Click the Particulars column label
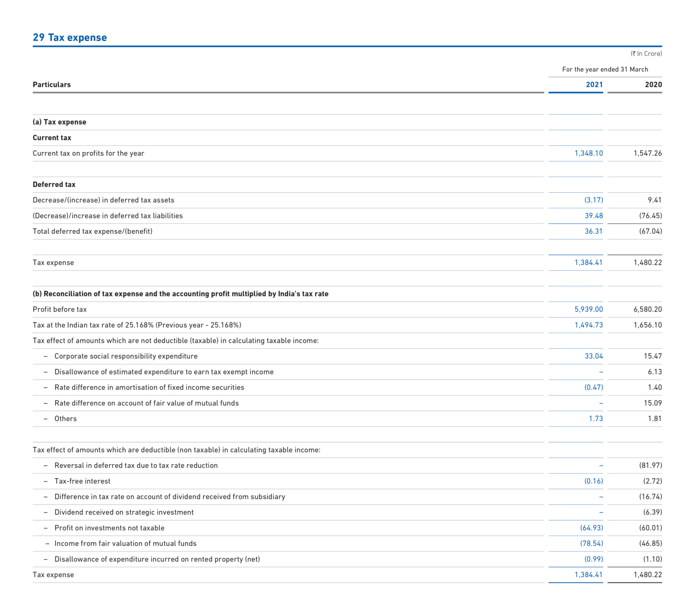Viewport: 695px width, 616px height. point(52,84)
